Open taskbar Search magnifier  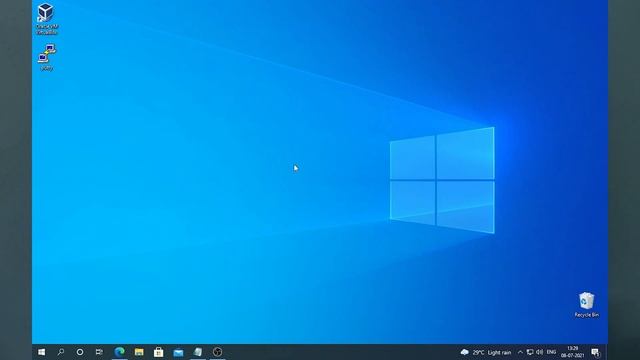click(x=61, y=352)
